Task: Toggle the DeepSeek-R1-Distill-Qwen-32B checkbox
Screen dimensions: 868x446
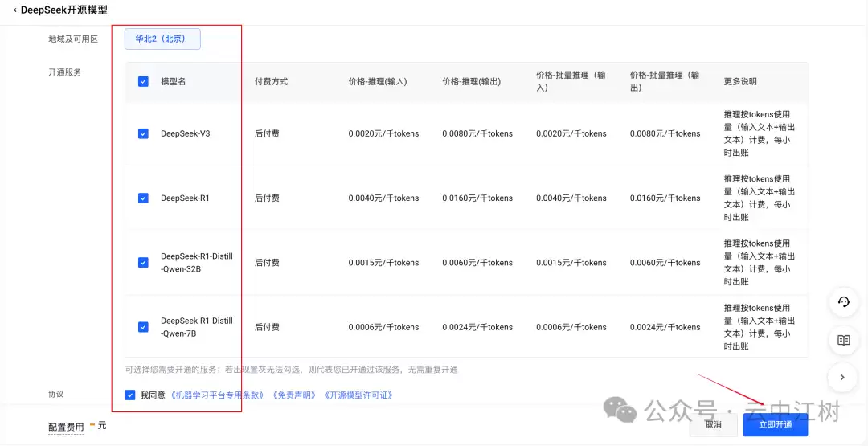Action: pyautogui.click(x=143, y=262)
